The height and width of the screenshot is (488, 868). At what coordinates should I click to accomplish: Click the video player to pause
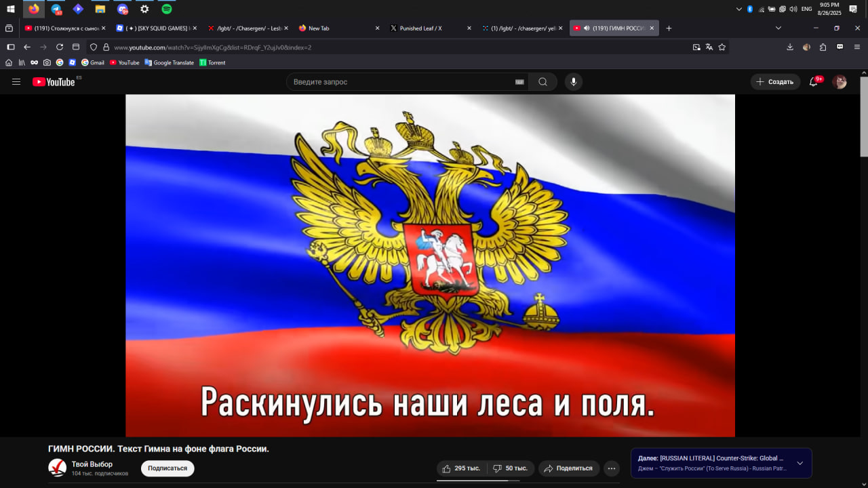tap(430, 266)
